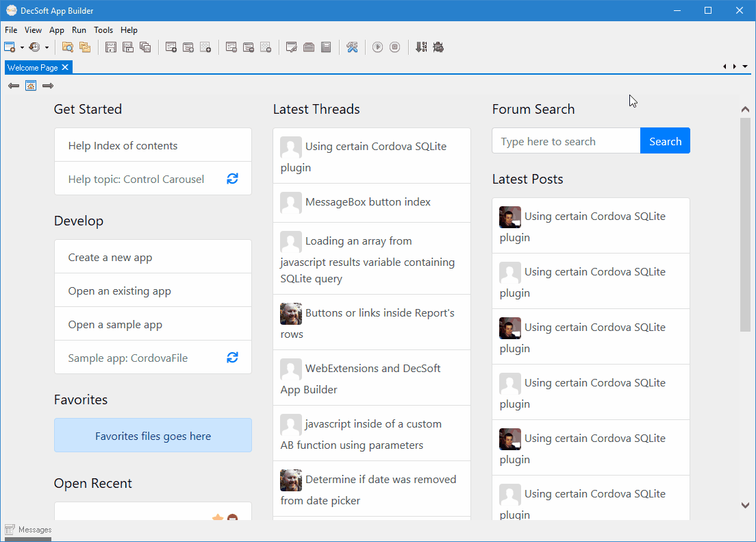Open the Tools menu
The image size is (756, 542).
[x=103, y=30]
